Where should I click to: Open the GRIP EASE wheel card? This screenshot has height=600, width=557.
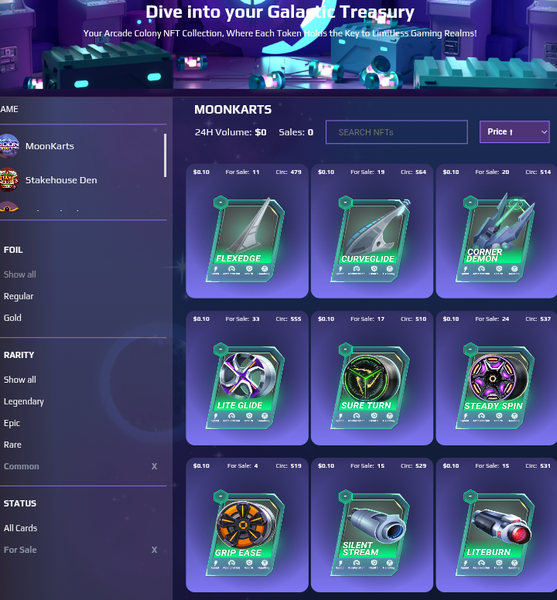click(247, 533)
